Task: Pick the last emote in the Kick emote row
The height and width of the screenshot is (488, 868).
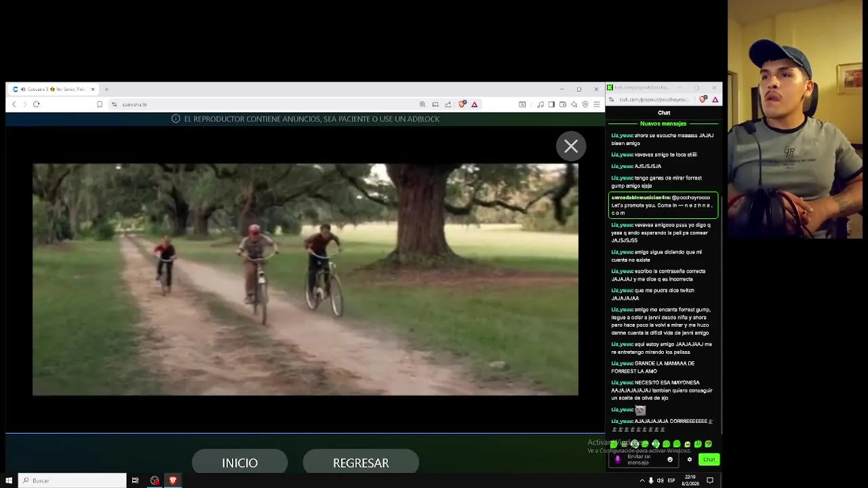Action: (x=709, y=444)
